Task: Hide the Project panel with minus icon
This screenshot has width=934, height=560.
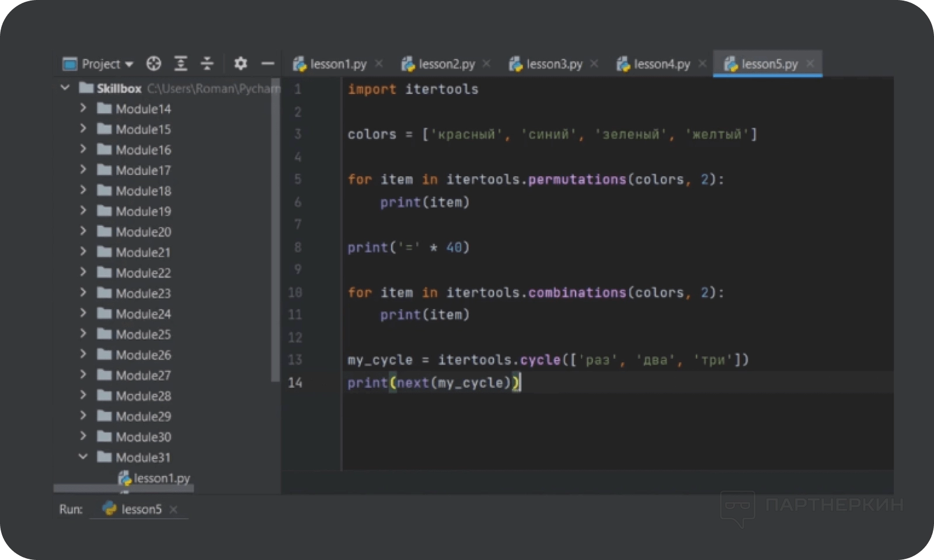Action: [x=267, y=64]
